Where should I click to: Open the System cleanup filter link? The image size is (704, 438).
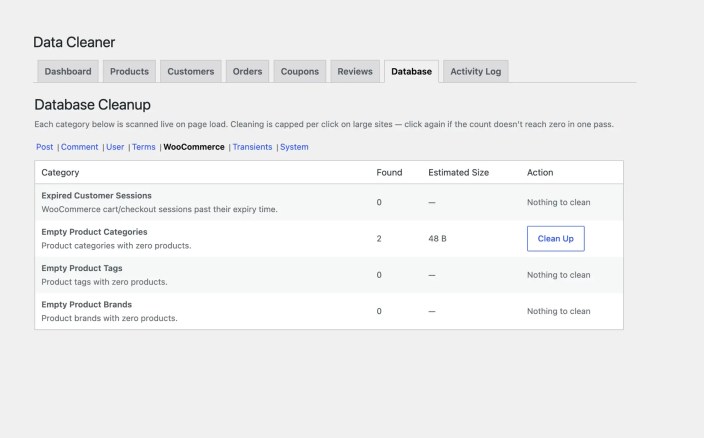tap(294, 147)
